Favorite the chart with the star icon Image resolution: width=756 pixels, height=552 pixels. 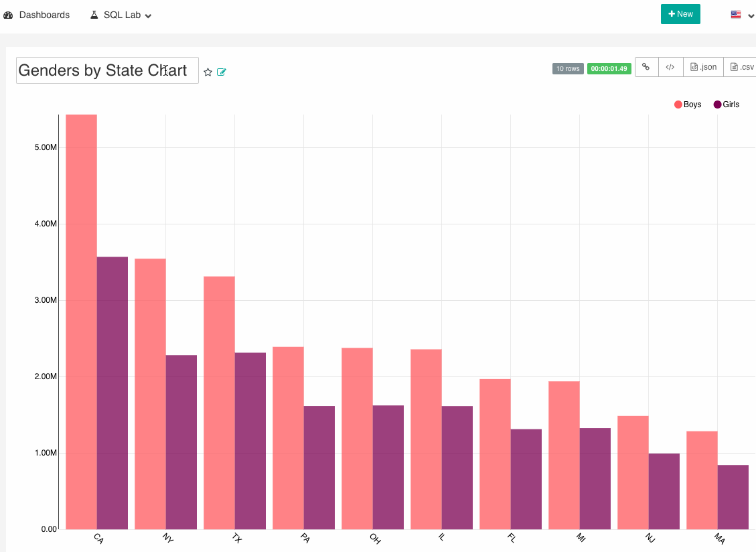pyautogui.click(x=208, y=72)
